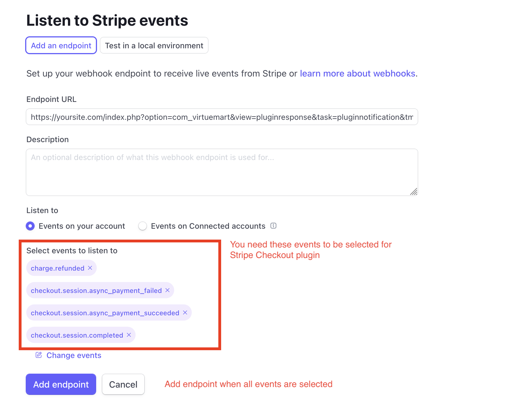
Task: Choose Events on Connected accounts radio option
Action: 143,226
